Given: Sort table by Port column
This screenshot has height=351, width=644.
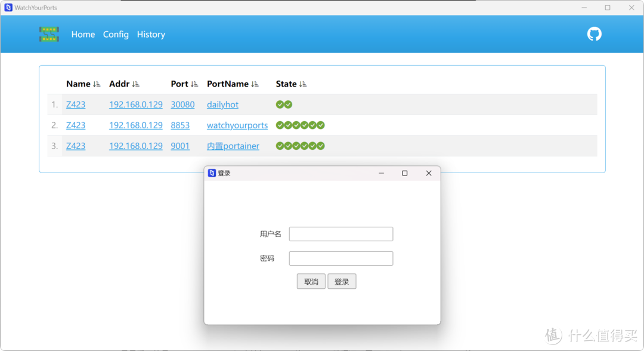Looking at the screenshot, I should coord(194,84).
